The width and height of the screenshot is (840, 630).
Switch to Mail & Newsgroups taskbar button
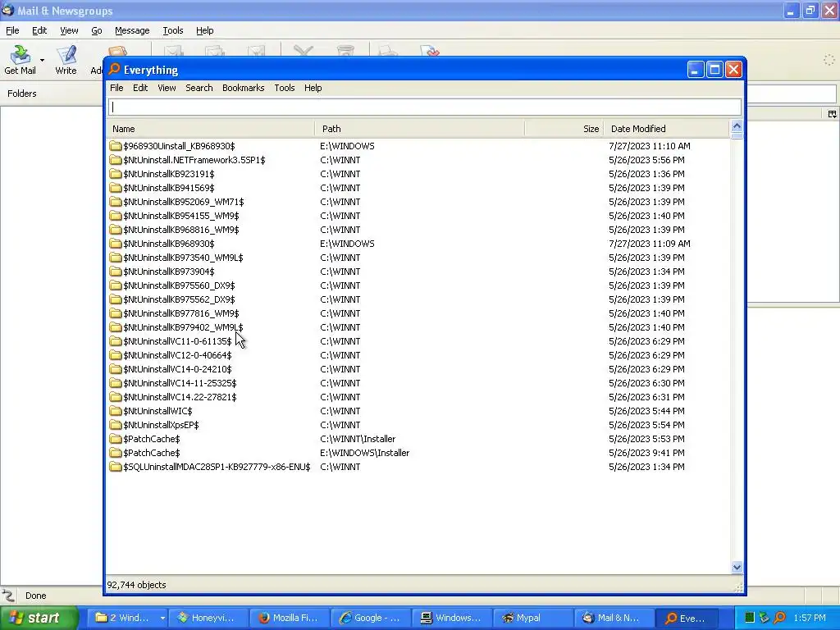pos(614,618)
